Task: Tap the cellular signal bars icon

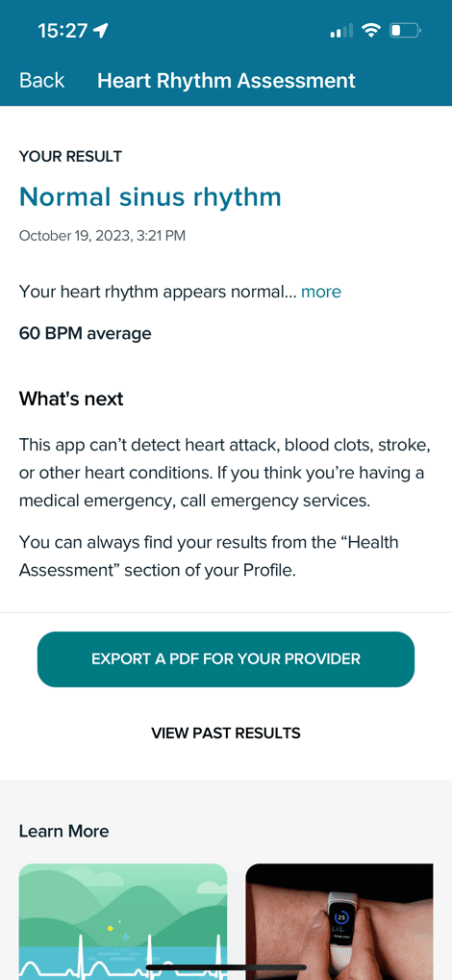Action: (341, 30)
